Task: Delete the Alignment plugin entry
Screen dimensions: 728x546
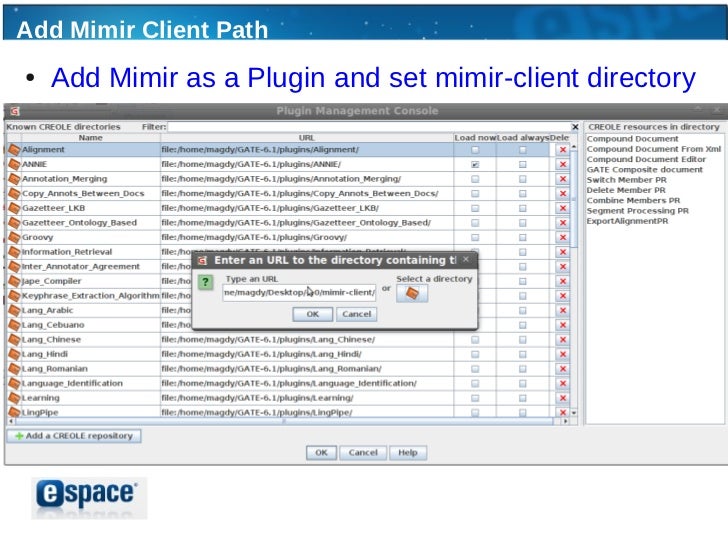Action: pos(563,150)
